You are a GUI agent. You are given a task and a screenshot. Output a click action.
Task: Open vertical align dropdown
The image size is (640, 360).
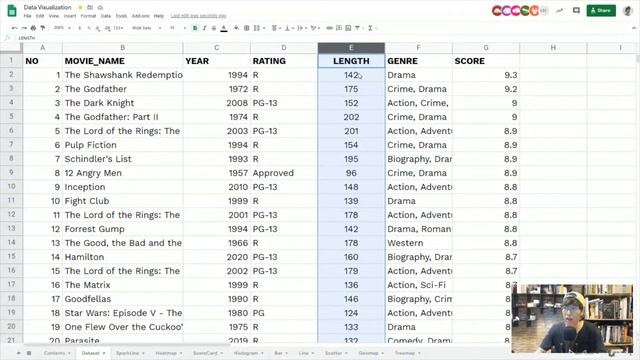[x=289, y=28]
